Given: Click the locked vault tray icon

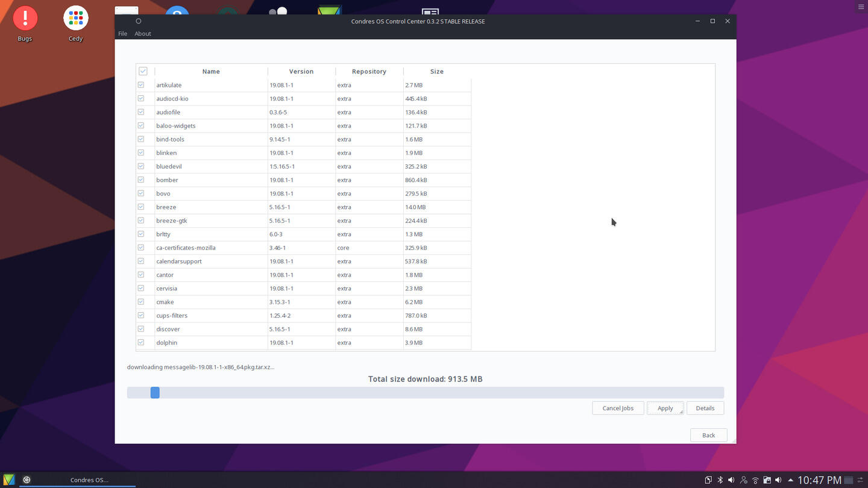Looking at the screenshot, I should [x=767, y=480].
